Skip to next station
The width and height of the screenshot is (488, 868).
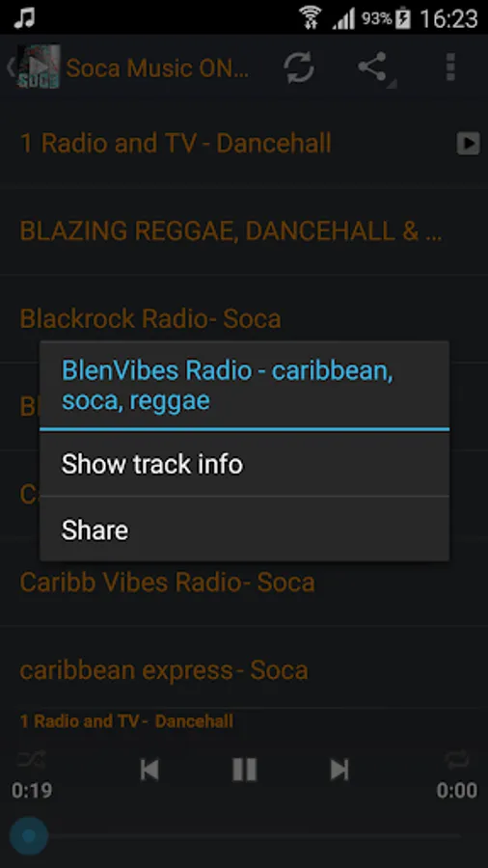[x=339, y=770]
